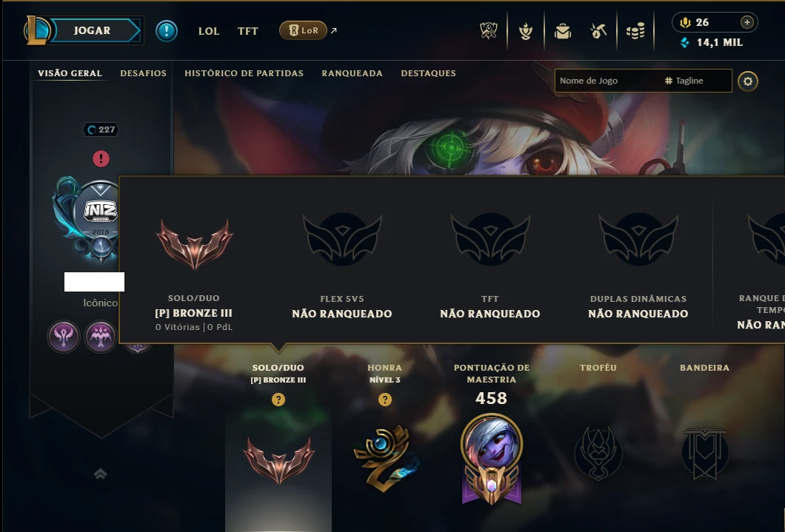The width and height of the screenshot is (785, 532).
Task: Open the Collection backpack icon
Action: tap(563, 32)
